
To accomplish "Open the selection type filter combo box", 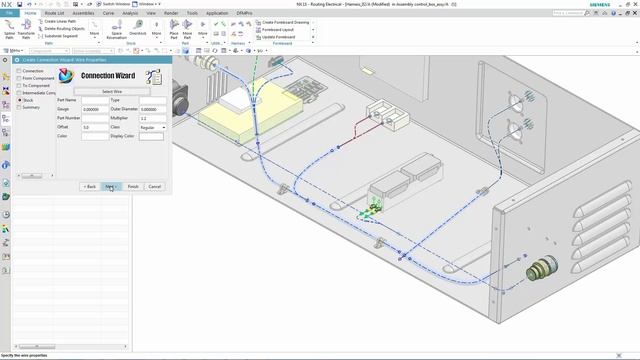I will coord(49,51).
